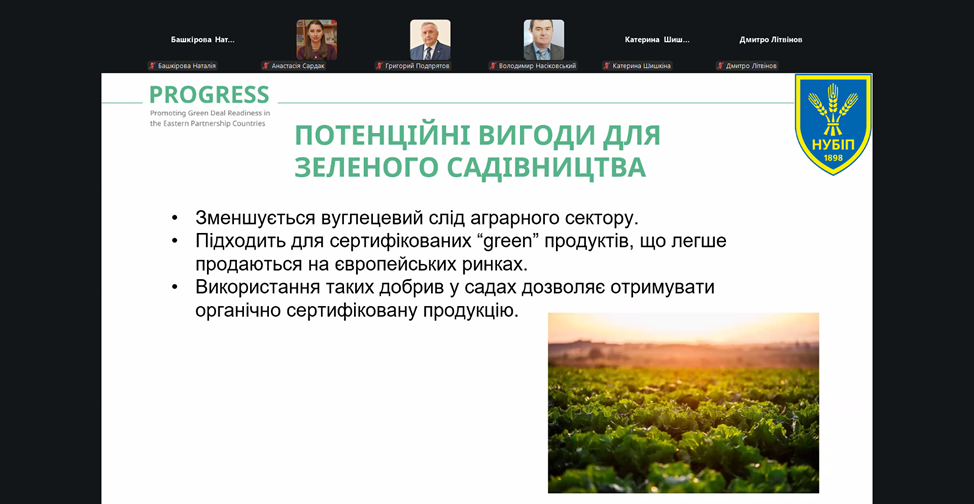Select Анастасія Сардак's video thumbnail
This screenshot has height=504, width=974.
[x=317, y=40]
